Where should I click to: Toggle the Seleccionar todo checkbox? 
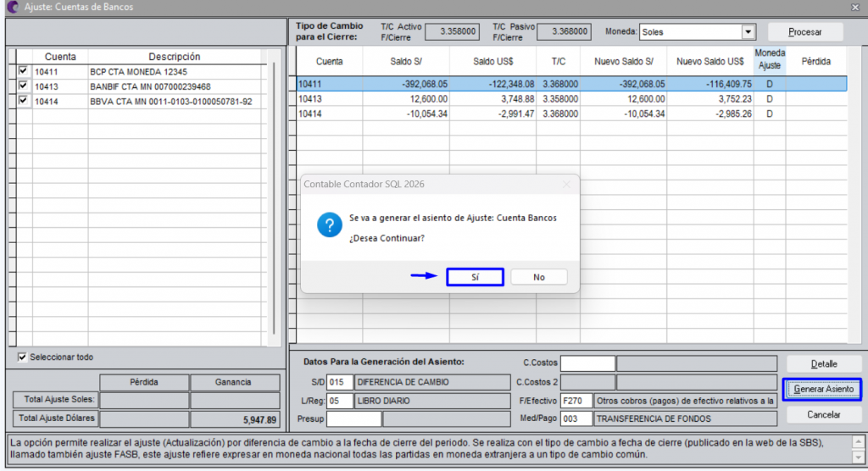22,357
